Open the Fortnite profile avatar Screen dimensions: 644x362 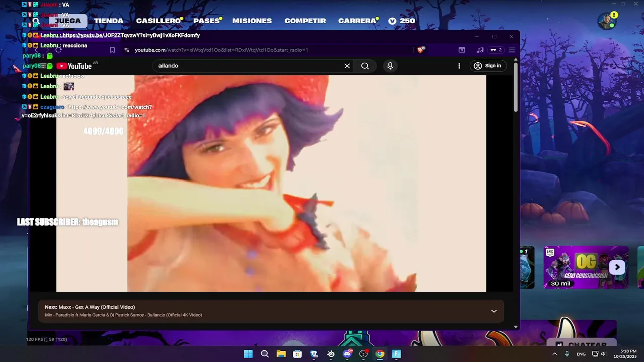(606, 21)
